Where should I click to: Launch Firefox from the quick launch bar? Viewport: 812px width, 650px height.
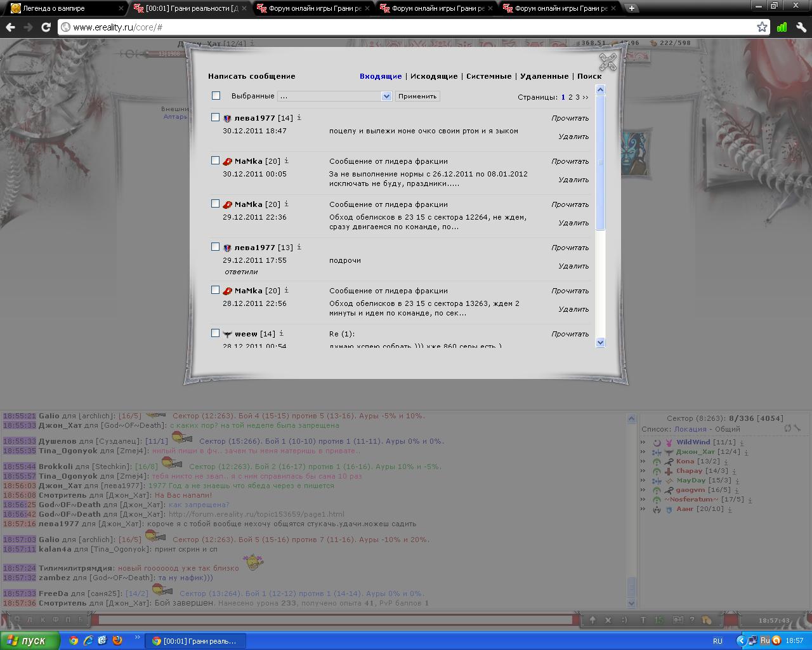(117, 640)
